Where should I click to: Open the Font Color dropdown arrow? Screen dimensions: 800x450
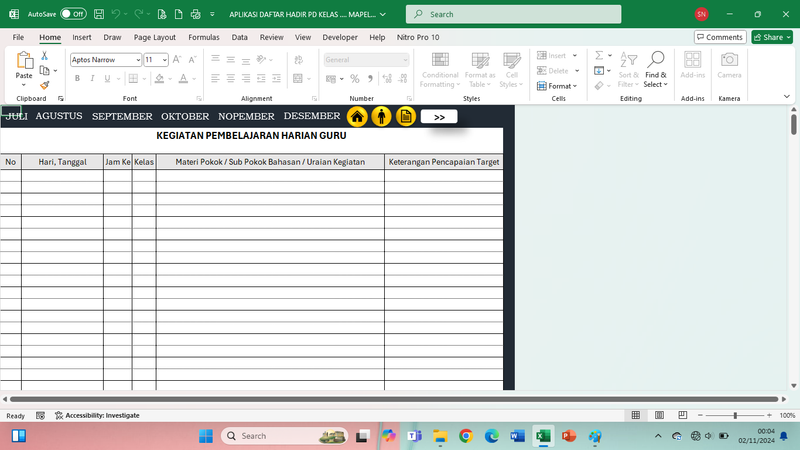[x=194, y=79]
